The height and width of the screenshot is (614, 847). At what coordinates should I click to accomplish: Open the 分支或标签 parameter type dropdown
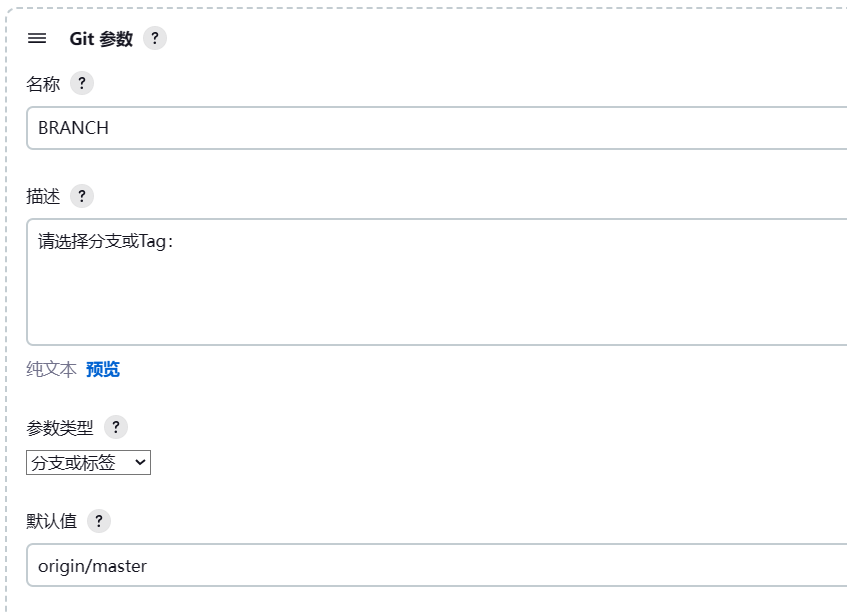click(x=88, y=463)
